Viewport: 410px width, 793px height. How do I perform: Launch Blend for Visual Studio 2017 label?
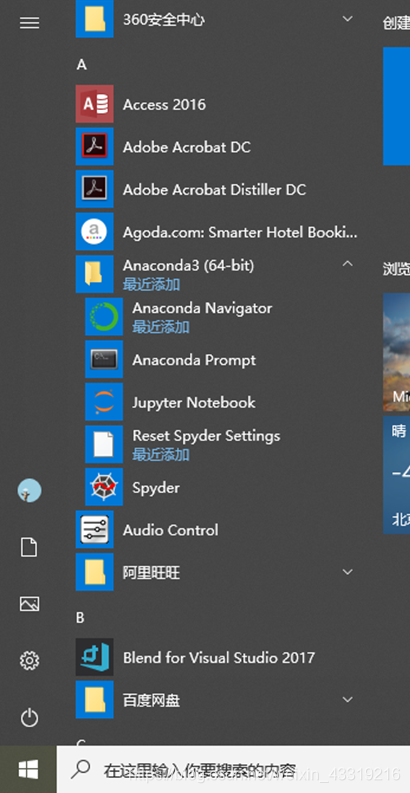tap(219, 657)
